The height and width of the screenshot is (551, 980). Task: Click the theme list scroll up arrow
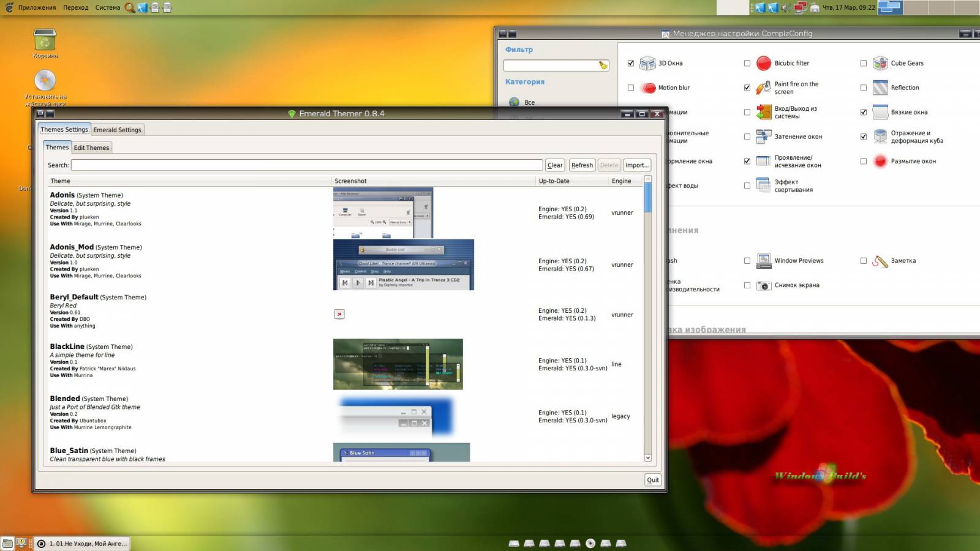click(x=648, y=179)
